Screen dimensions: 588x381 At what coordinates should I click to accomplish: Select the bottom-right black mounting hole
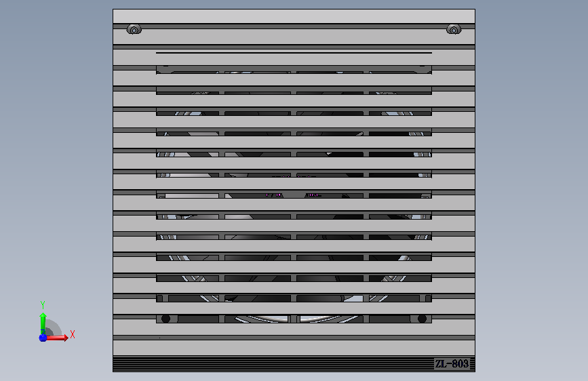422,319
